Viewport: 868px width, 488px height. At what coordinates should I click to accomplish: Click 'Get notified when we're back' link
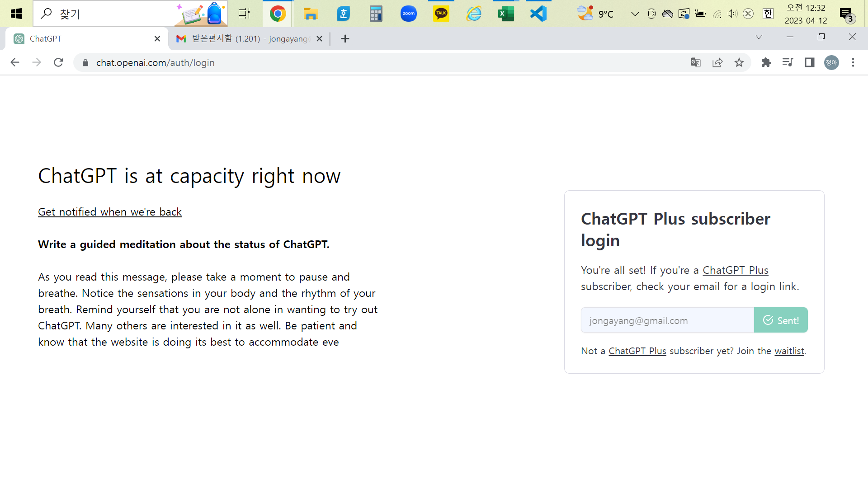pyautogui.click(x=110, y=212)
